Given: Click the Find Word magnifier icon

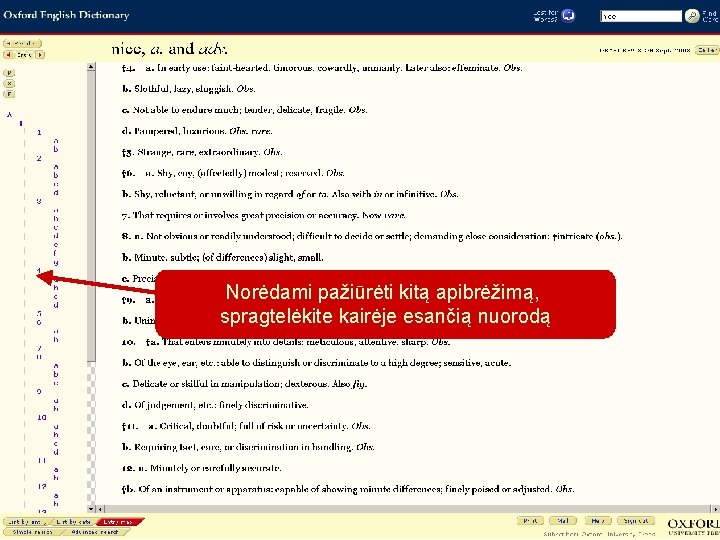Looking at the screenshot, I should (x=692, y=16).
